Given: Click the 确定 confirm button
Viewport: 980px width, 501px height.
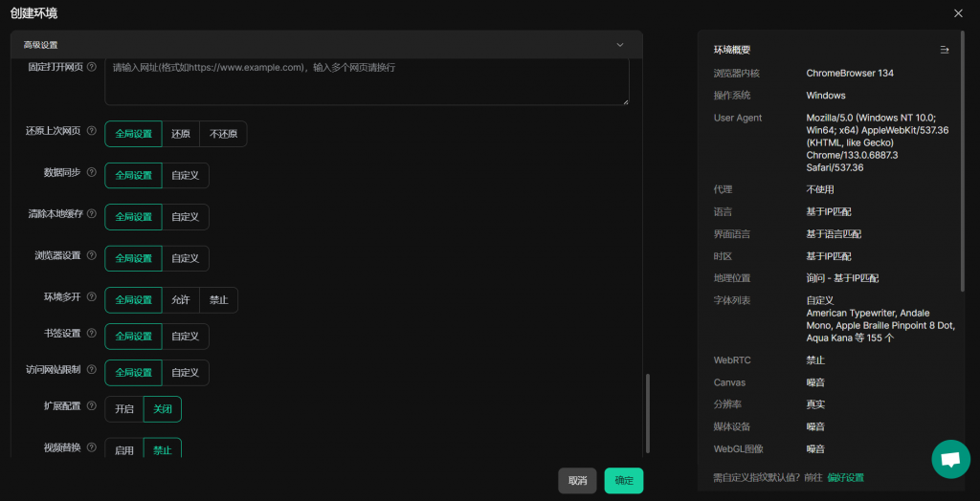Looking at the screenshot, I should 624,481.
